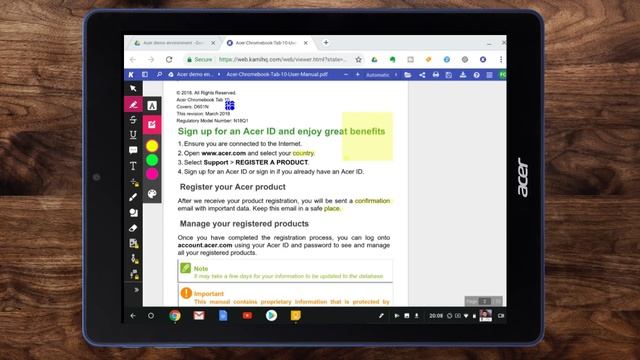Open the Acer demo en... Drive folder breadcrumb
Screen dimensions: 640x360
point(191,75)
